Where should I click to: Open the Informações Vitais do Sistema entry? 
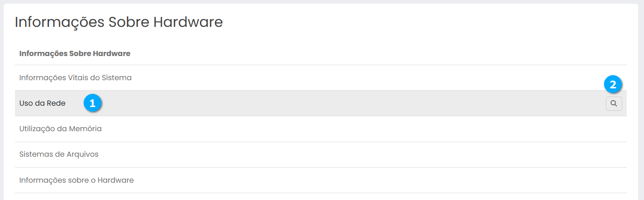tap(75, 78)
